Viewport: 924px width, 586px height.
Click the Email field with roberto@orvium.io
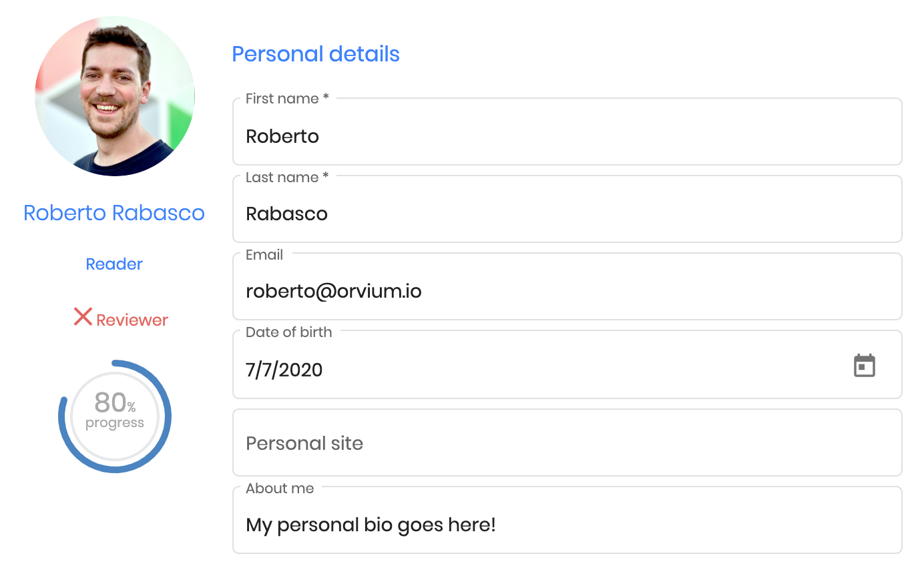pyautogui.click(x=567, y=286)
